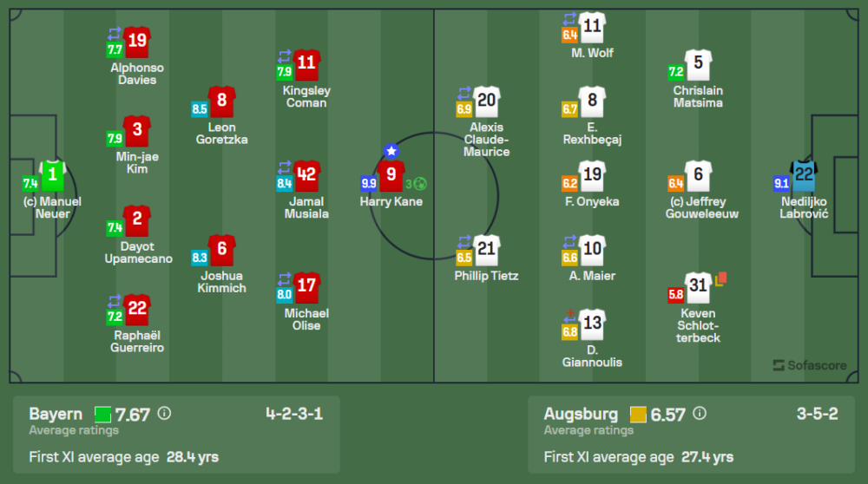
Task: Click Harry Kane's 9.9 rating badge
Action: pyautogui.click(x=368, y=183)
